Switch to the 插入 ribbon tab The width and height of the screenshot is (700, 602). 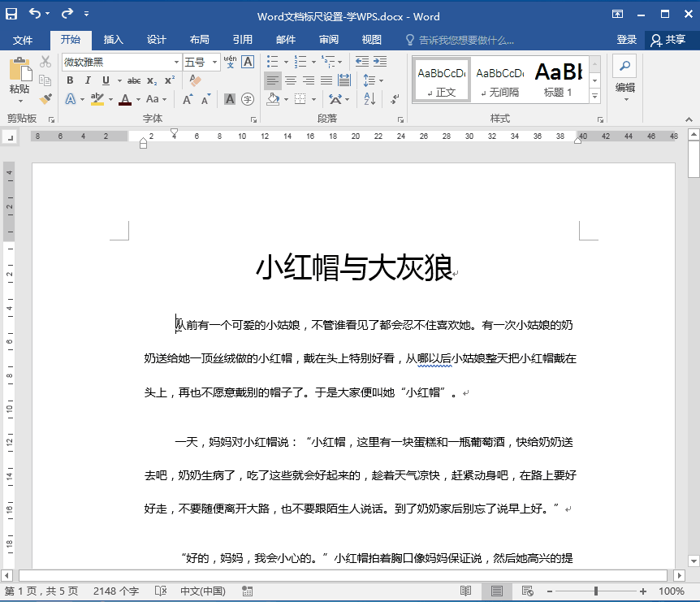[114, 39]
